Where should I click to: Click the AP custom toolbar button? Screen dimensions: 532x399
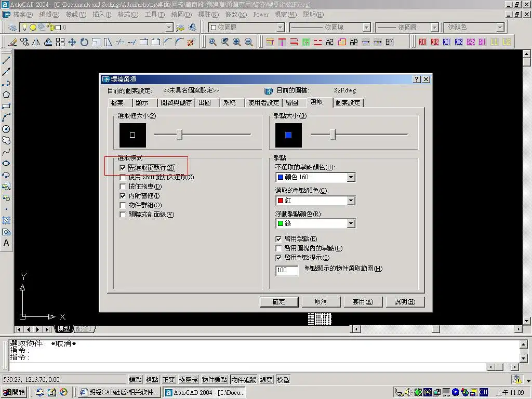[353, 42]
